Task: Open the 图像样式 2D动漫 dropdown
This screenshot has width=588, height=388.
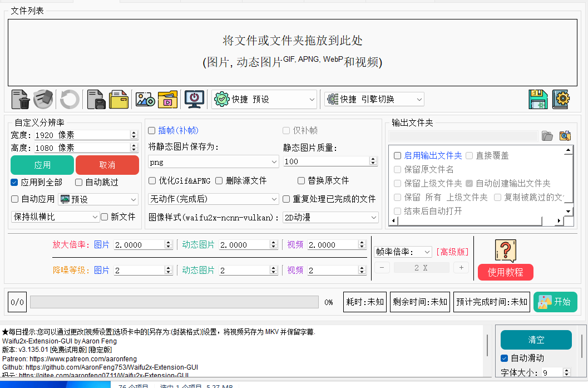Action: 330,217
